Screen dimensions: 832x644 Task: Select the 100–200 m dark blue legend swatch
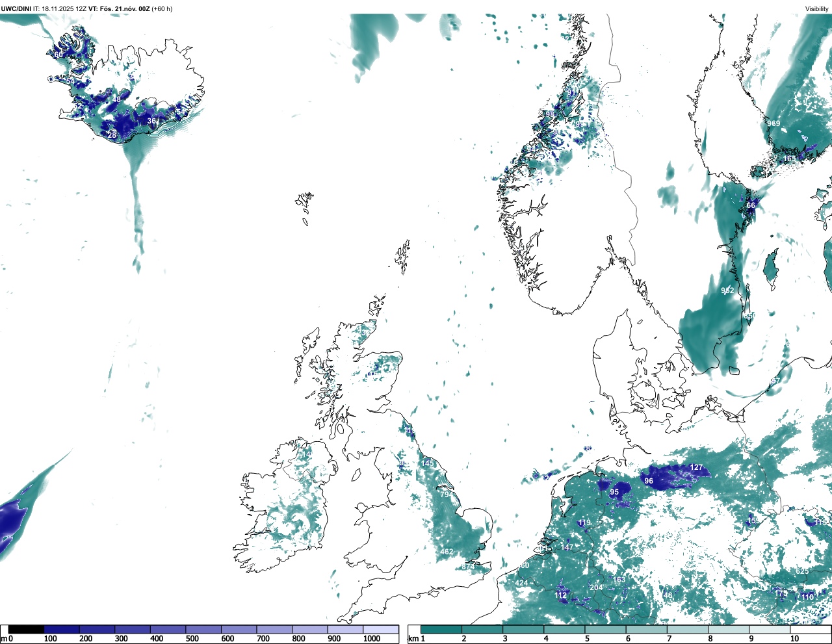(62, 629)
